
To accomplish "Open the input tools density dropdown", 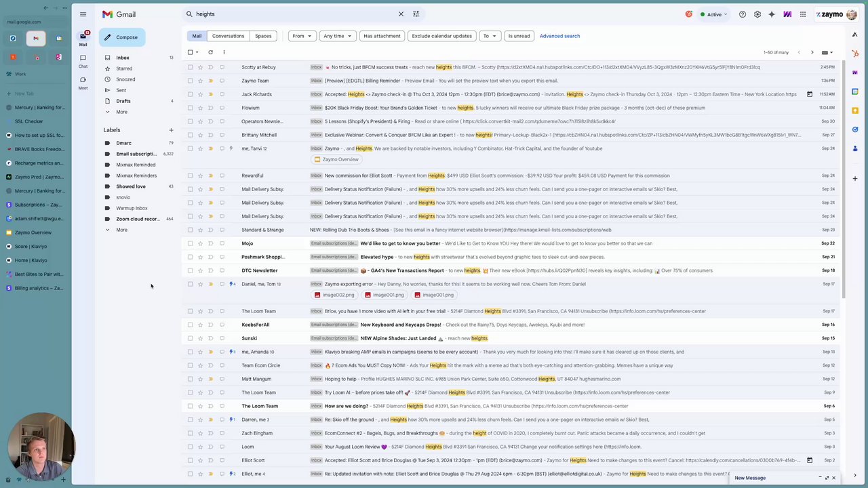I will tap(827, 52).
